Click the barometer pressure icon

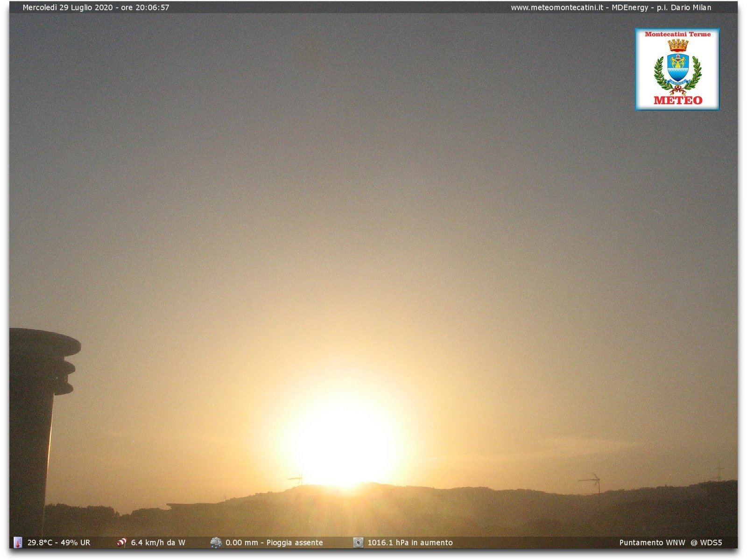tap(358, 542)
